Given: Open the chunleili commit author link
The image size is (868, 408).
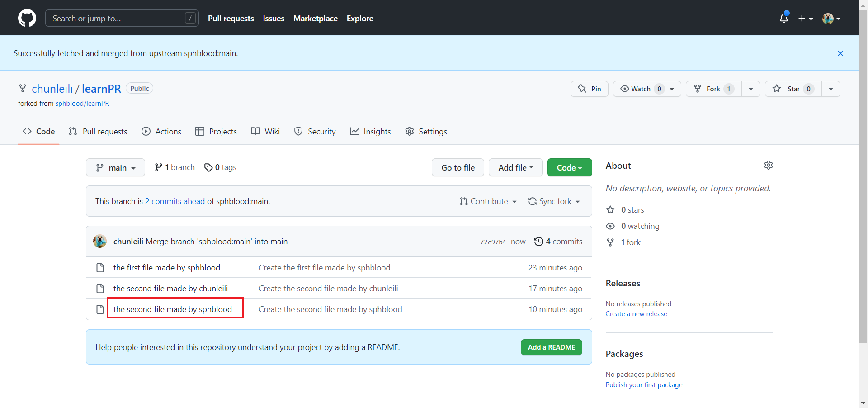Looking at the screenshot, I should [x=128, y=242].
